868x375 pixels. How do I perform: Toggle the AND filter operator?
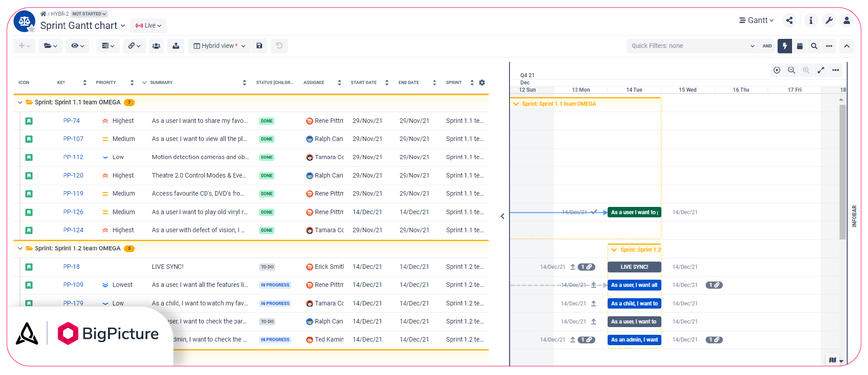(767, 46)
